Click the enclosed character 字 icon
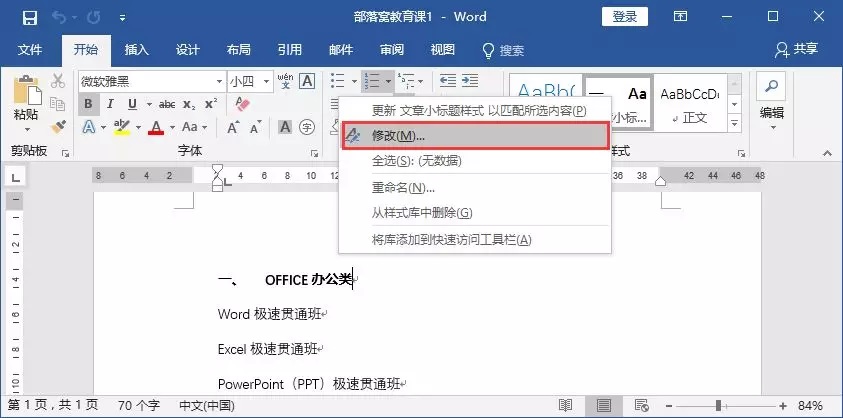The width and height of the screenshot is (843, 418). point(306,127)
